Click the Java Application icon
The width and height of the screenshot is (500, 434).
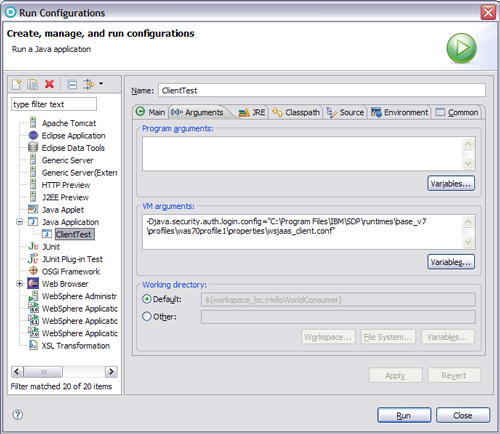pyautogui.click(x=33, y=222)
